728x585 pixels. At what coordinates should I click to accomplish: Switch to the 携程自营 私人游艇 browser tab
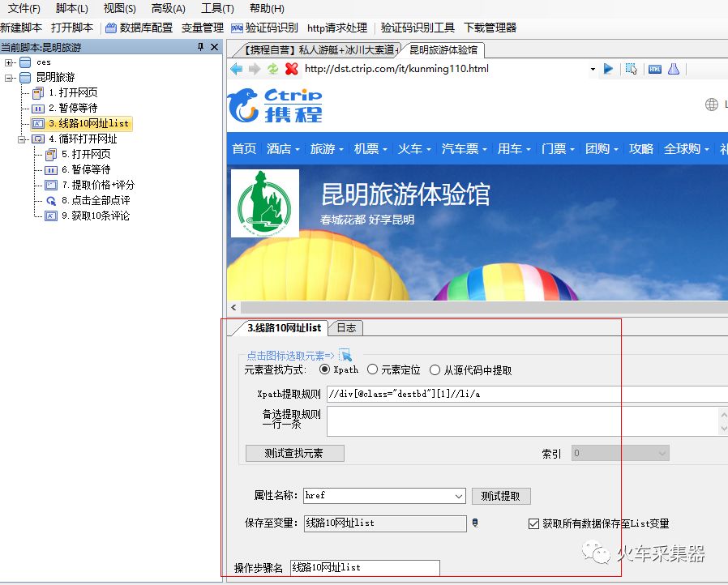[320, 50]
